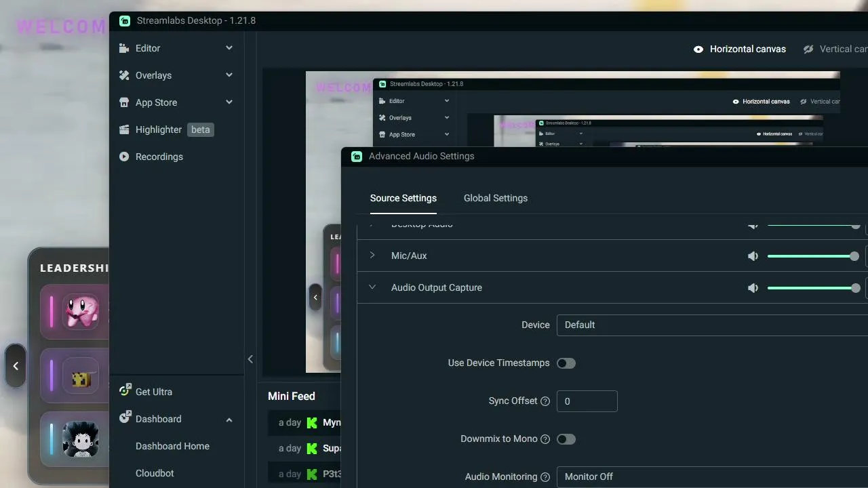Click "a day" timestamp in the P3t3 feed row
This screenshot has height=488, width=868.
(290, 474)
